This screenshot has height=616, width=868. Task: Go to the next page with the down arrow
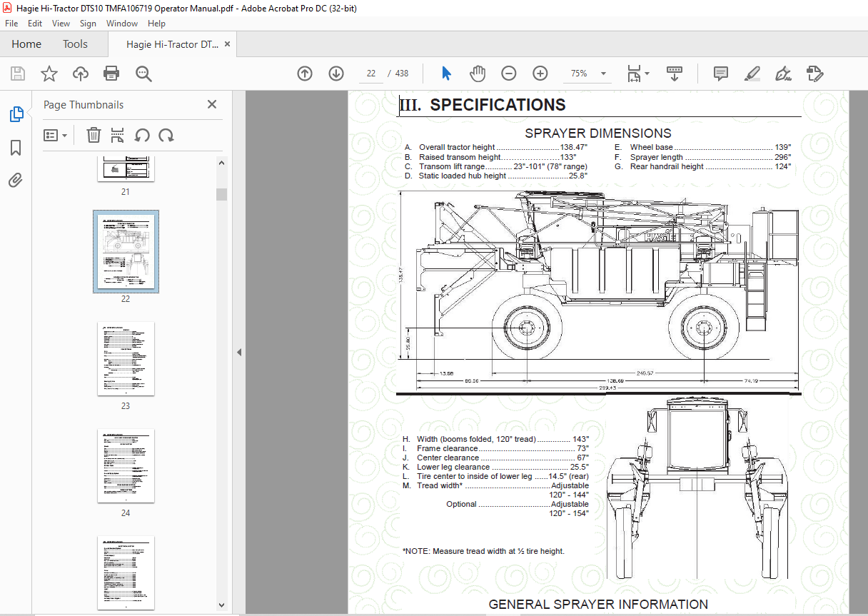(336, 74)
